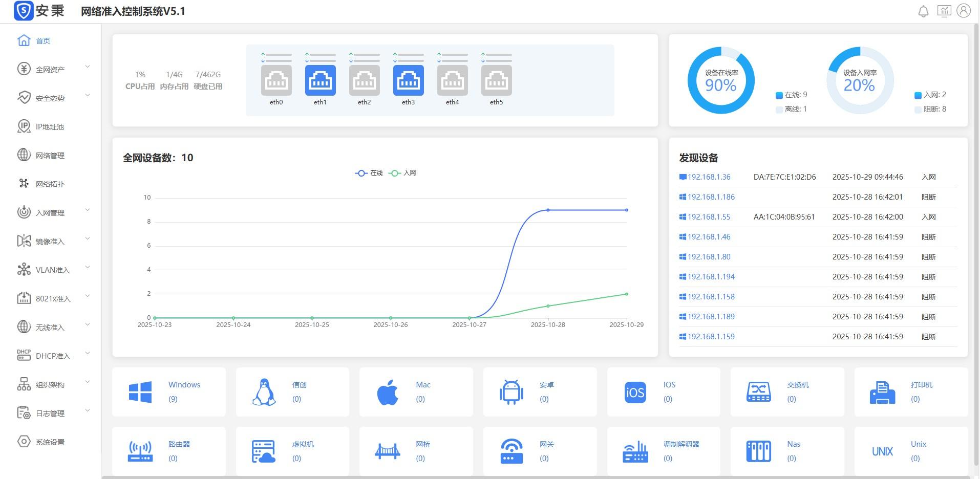980x479 pixels.
Task: Toggle 在线: 9 legend in online-rate donut
Action: pyautogui.click(x=792, y=95)
